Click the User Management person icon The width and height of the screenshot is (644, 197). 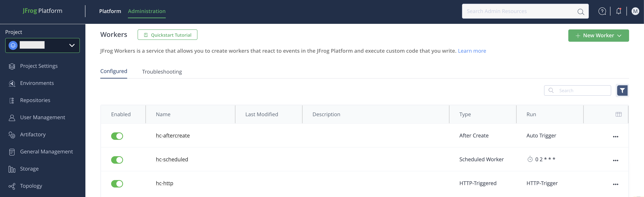[12, 118]
